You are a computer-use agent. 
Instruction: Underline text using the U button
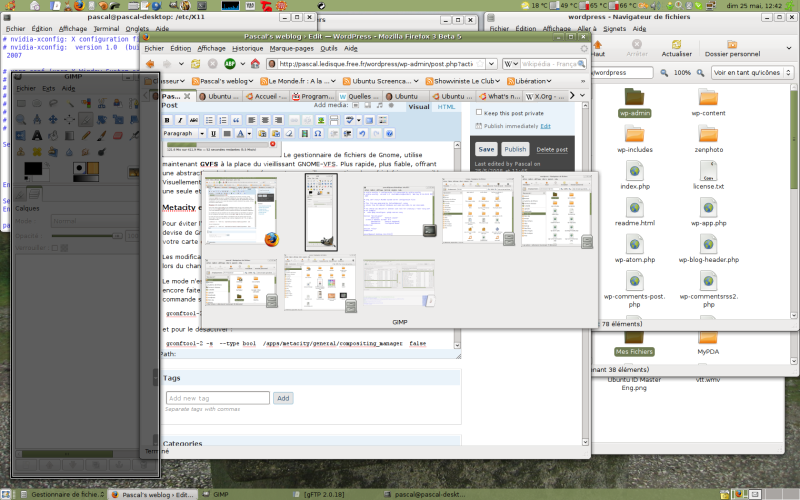pos(213,134)
